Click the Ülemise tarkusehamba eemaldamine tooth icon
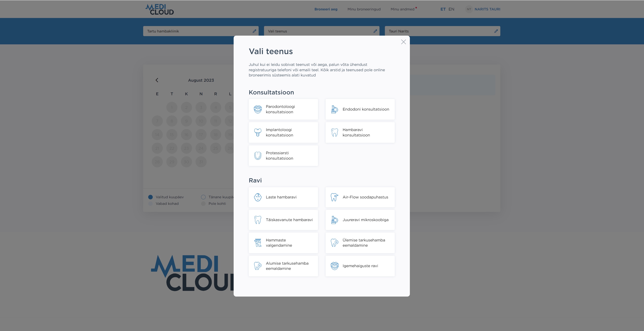The image size is (644, 331). click(334, 243)
